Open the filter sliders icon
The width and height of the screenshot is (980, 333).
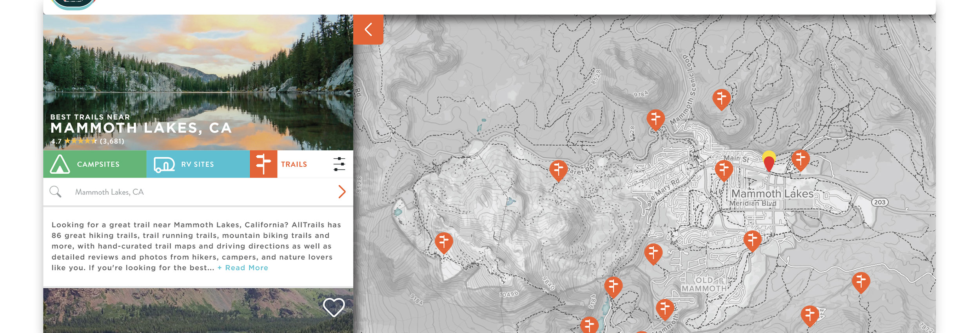tap(339, 164)
